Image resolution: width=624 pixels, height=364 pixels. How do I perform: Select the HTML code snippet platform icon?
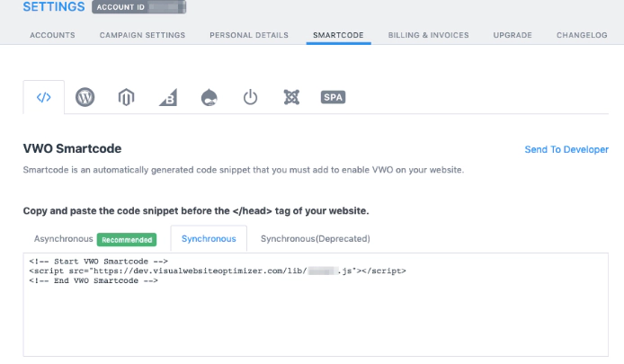[x=43, y=98]
